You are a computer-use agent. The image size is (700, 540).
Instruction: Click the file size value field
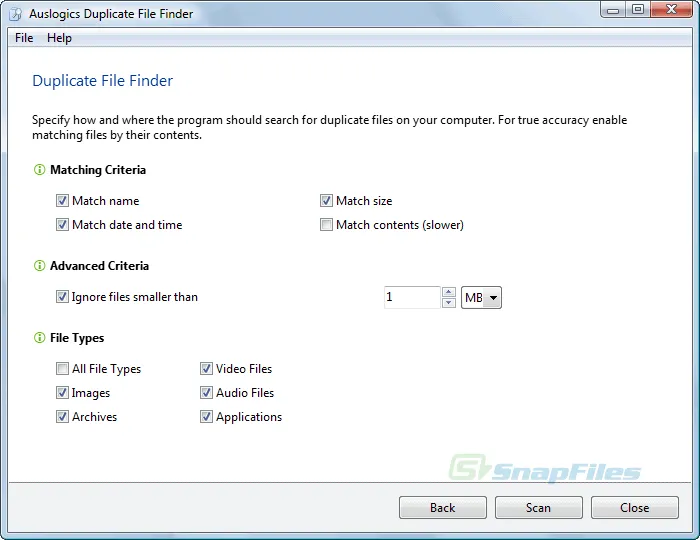click(x=412, y=297)
